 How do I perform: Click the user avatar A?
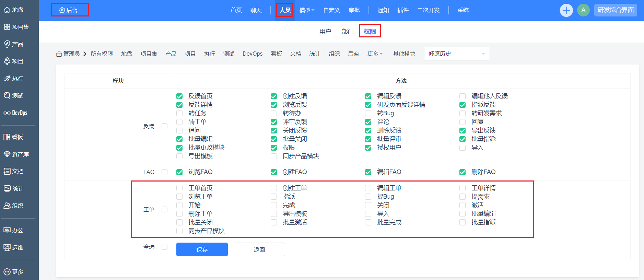(x=583, y=10)
